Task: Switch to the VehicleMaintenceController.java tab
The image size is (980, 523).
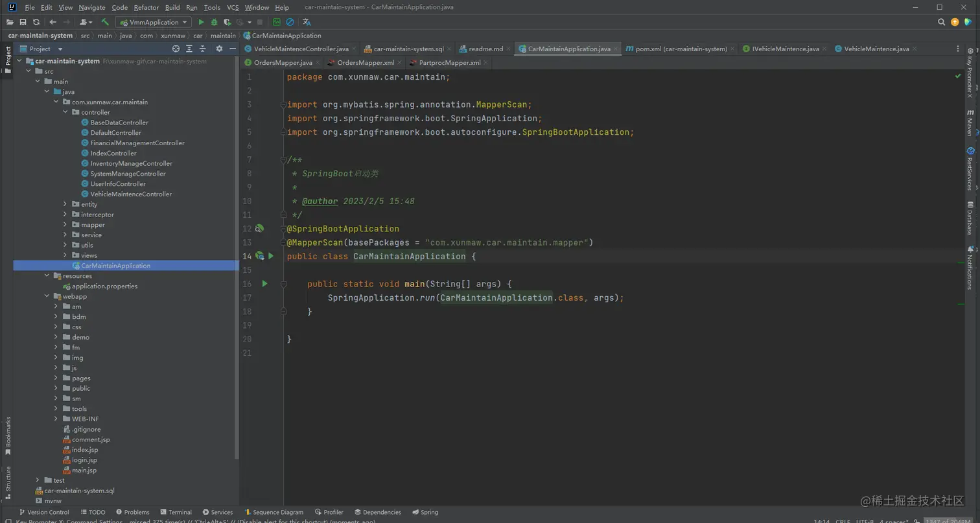Action: point(301,49)
